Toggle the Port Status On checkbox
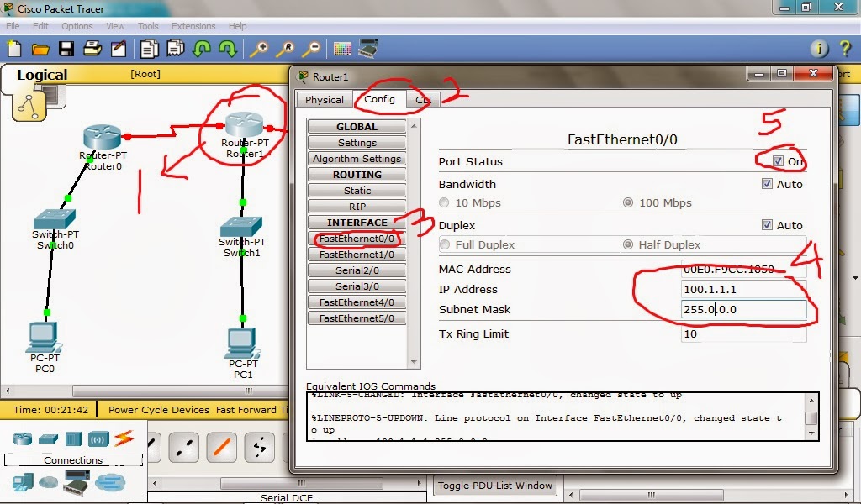The image size is (861, 504). (x=778, y=160)
